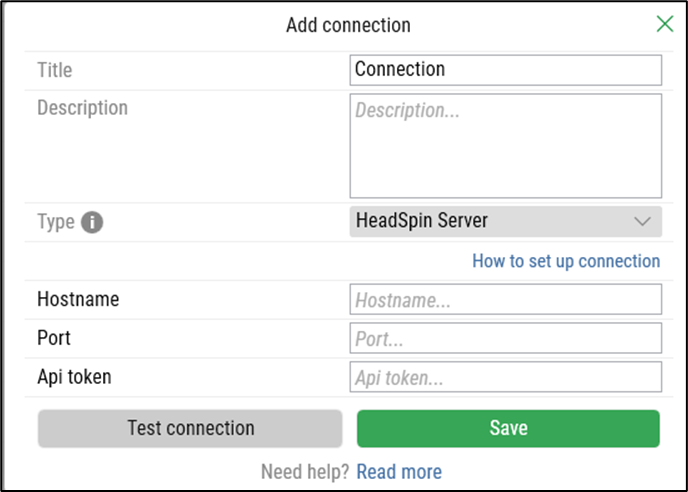Follow the Read more help link

(x=399, y=471)
